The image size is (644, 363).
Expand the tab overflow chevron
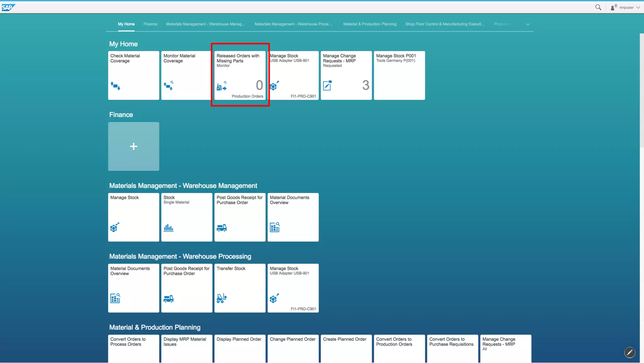[528, 24]
